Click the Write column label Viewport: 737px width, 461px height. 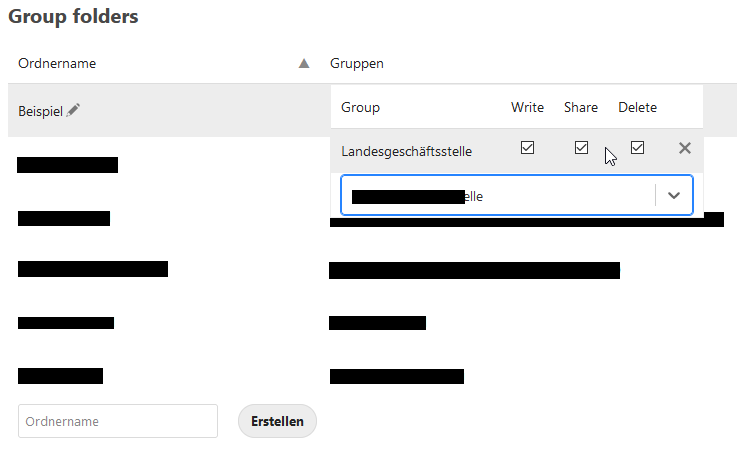[x=527, y=107]
